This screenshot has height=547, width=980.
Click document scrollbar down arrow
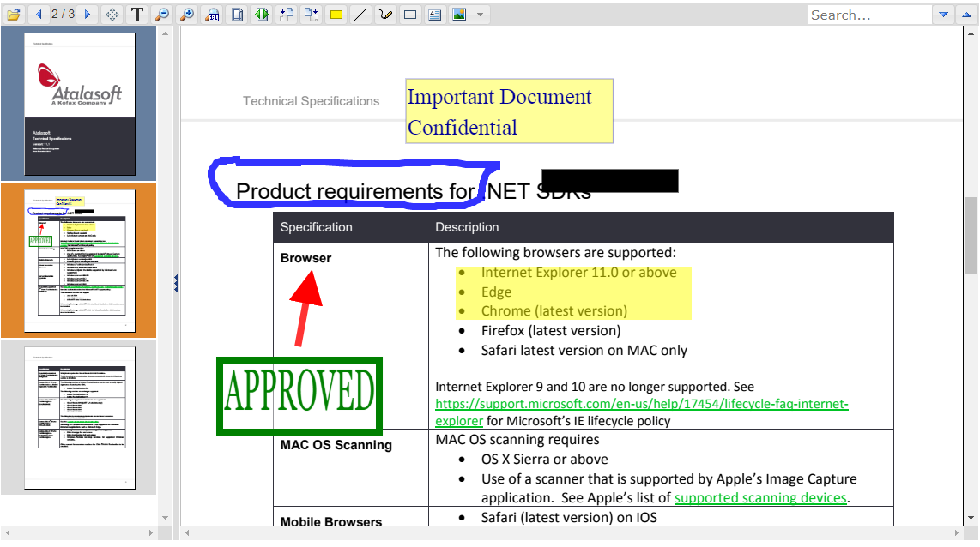point(971,518)
